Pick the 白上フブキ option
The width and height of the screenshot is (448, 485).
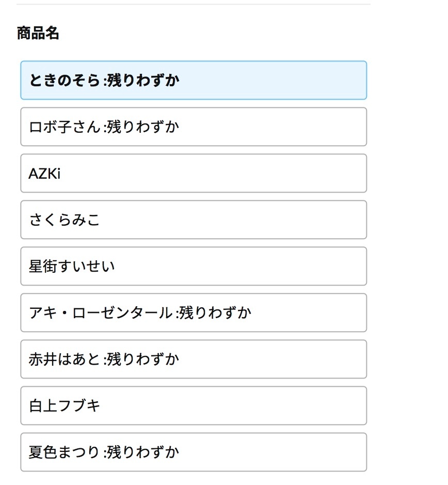(194, 405)
